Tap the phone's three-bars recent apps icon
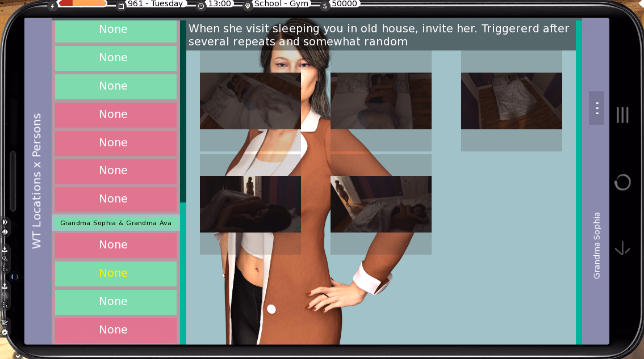644x359 pixels. [622, 115]
